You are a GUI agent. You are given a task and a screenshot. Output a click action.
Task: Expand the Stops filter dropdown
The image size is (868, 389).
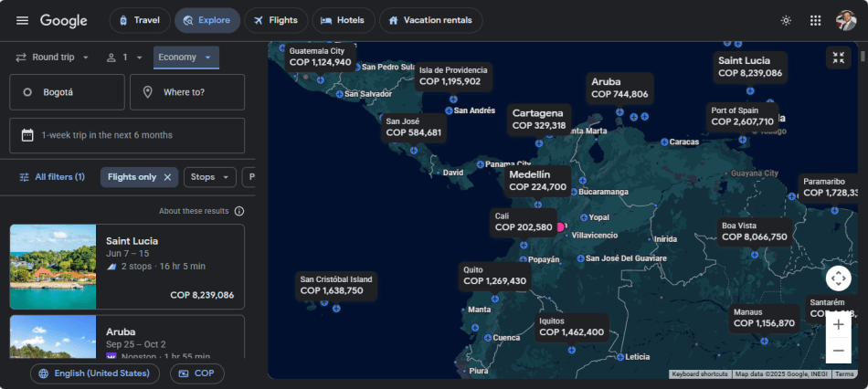click(x=209, y=177)
